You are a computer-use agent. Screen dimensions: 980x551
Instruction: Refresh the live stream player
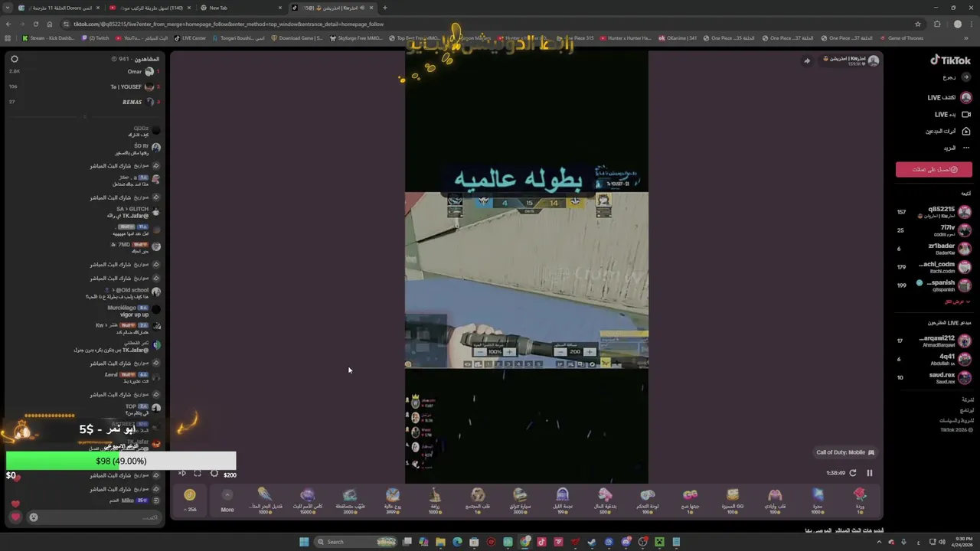coord(853,473)
